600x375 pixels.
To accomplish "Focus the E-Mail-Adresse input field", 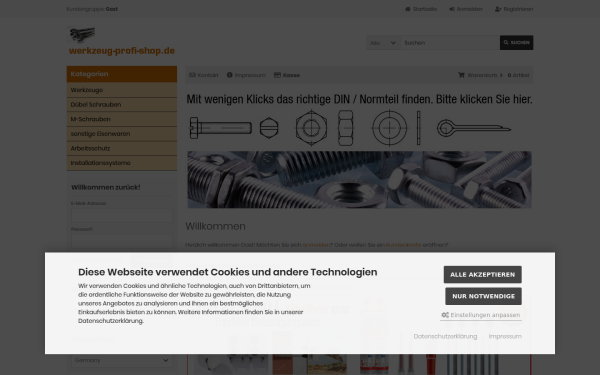I will [x=122, y=215].
